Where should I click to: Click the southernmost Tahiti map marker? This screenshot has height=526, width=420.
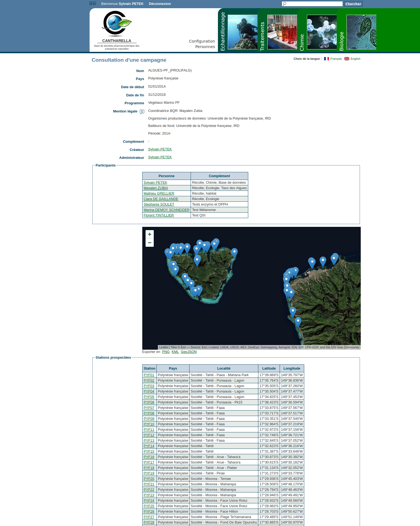click(x=298, y=322)
